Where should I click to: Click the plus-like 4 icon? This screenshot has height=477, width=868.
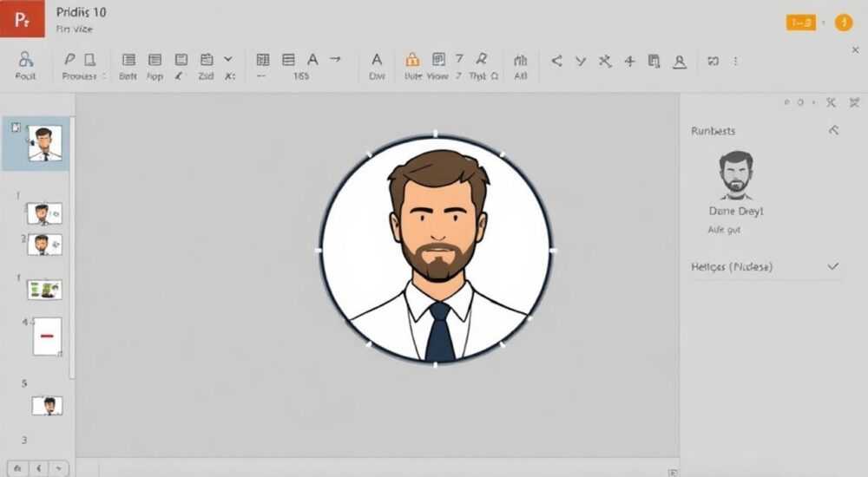(629, 61)
